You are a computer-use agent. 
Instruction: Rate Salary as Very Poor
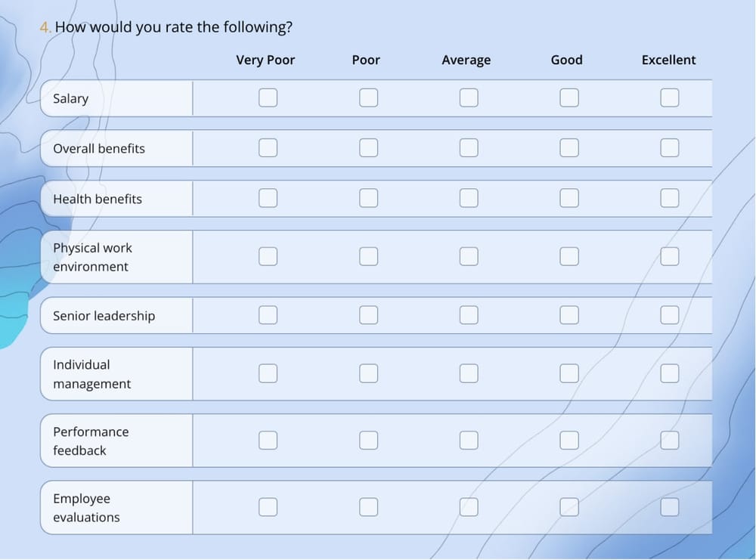coord(268,98)
